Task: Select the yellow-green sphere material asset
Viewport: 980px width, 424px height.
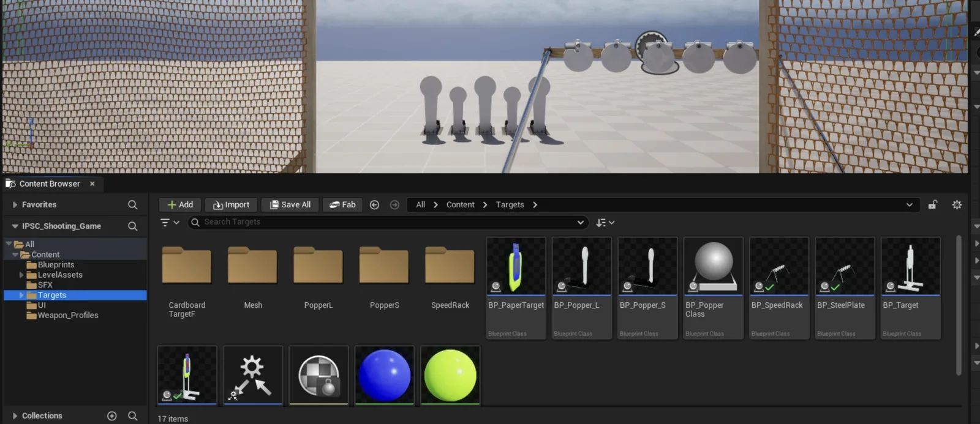Action: tap(450, 375)
